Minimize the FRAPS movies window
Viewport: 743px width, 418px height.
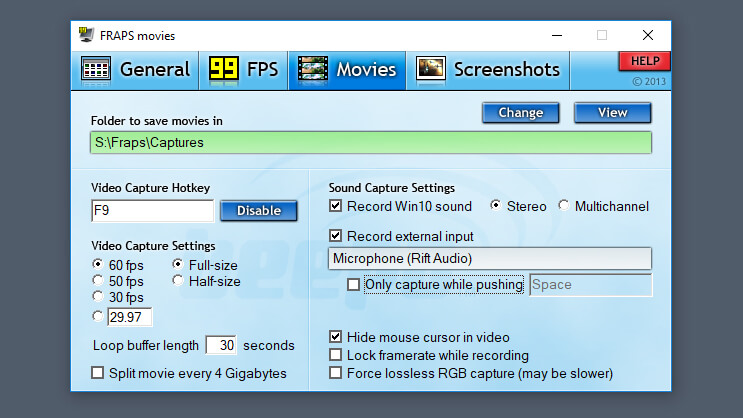tap(557, 35)
